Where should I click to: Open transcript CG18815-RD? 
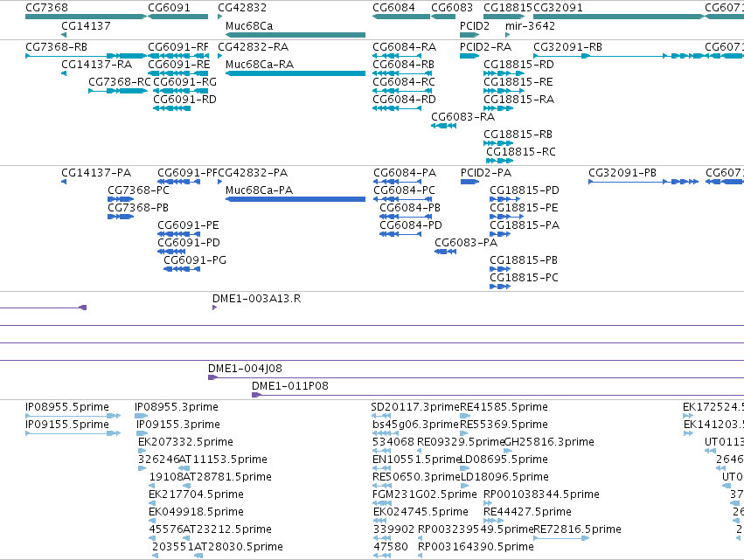tap(518, 65)
